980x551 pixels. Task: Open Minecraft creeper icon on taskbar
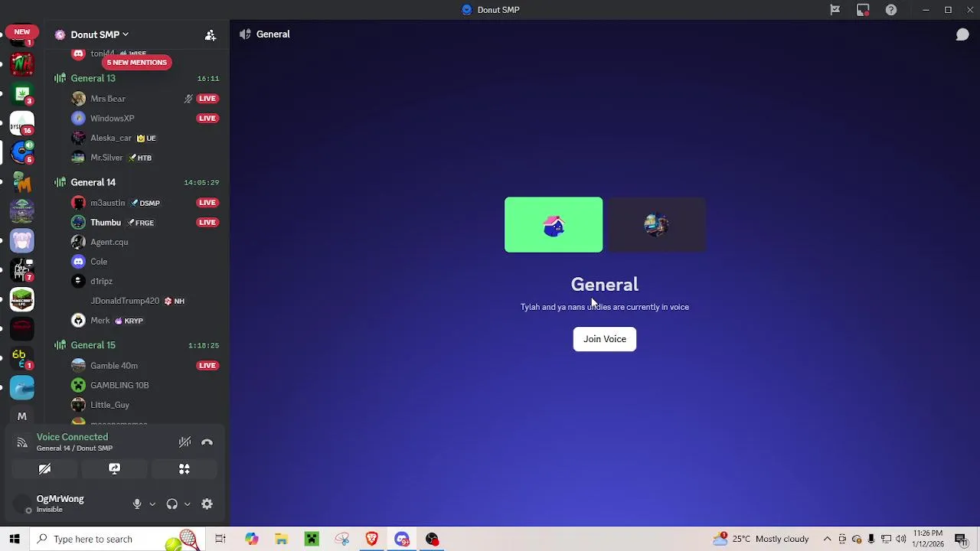[312, 539]
